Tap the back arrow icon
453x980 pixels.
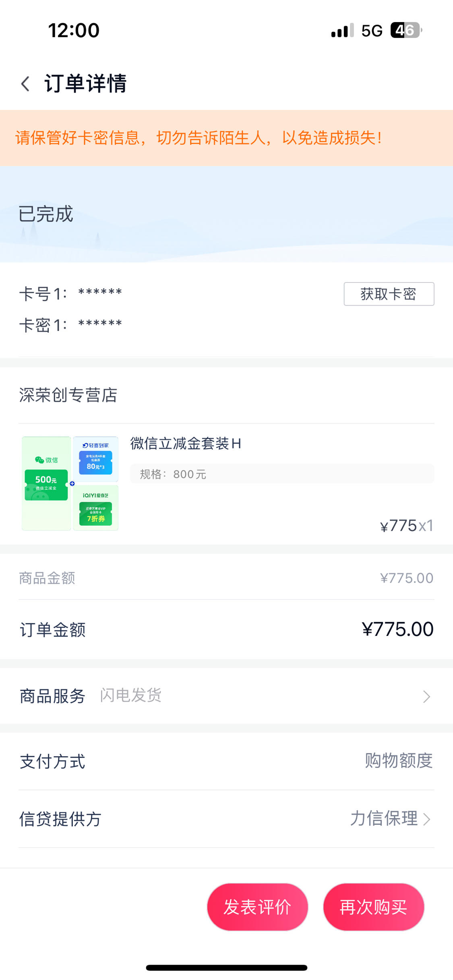pos(25,84)
